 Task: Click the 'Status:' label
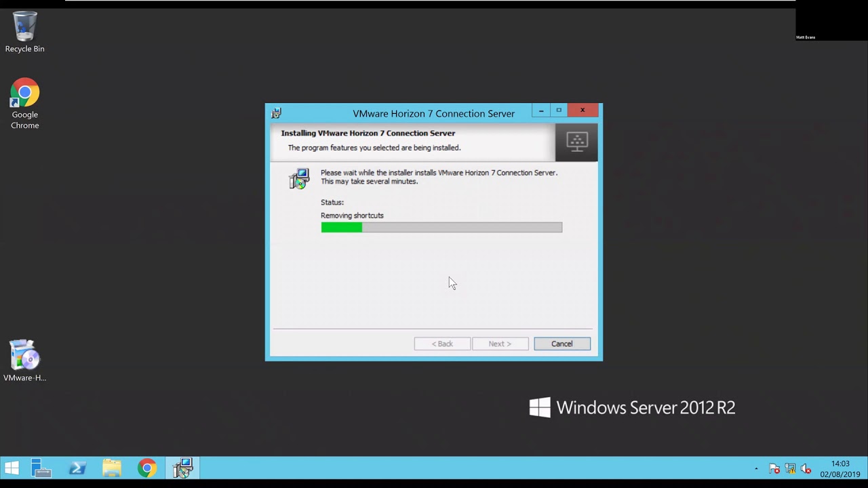(332, 202)
